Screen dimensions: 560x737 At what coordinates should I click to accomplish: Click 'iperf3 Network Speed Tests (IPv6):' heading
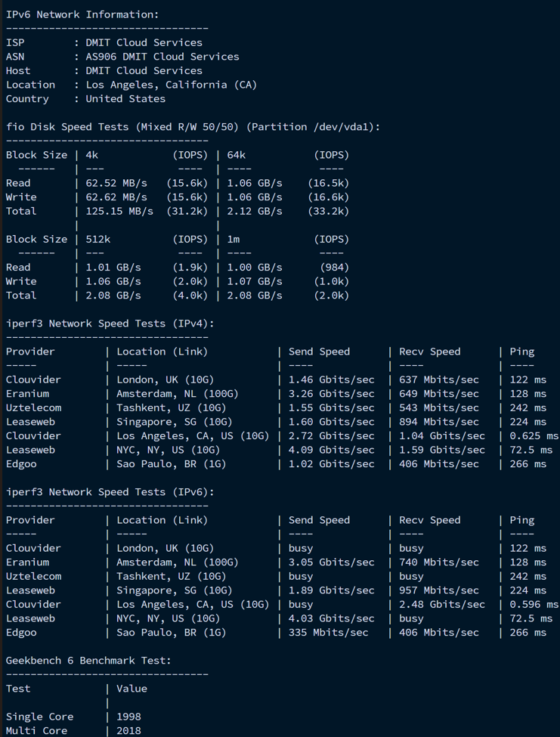click(x=110, y=492)
